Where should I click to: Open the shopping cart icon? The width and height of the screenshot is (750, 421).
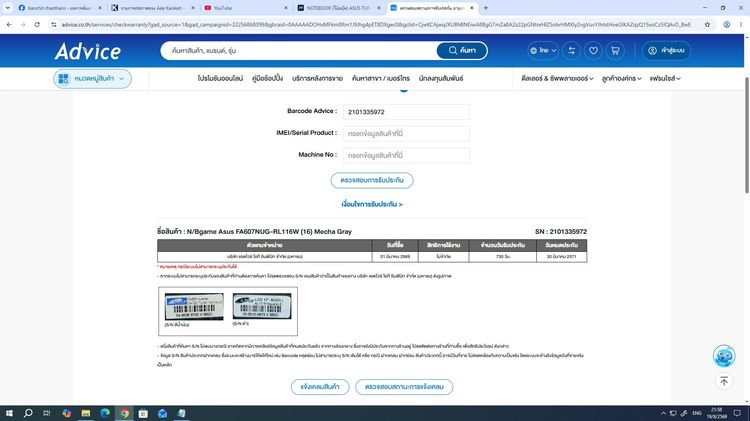pyautogui.click(x=615, y=50)
